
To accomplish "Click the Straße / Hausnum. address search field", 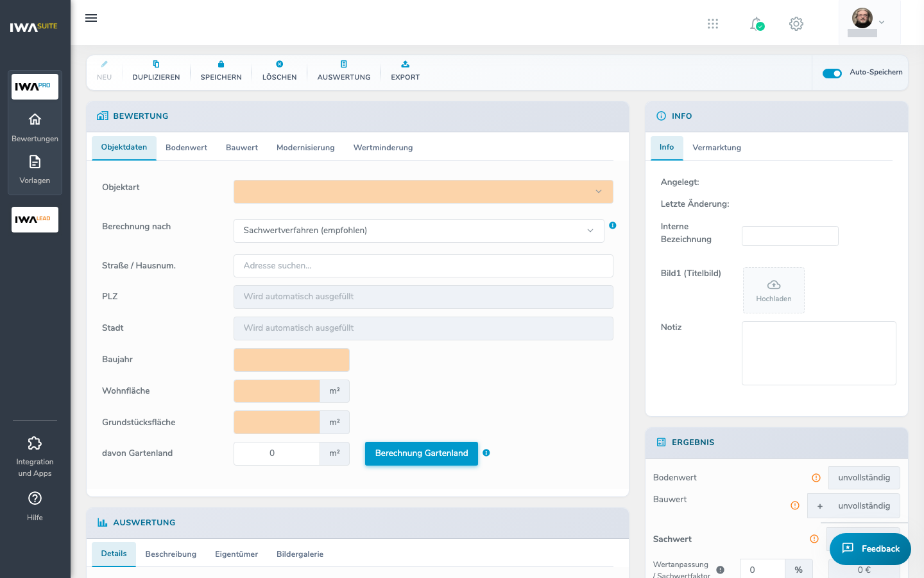I will click(424, 266).
